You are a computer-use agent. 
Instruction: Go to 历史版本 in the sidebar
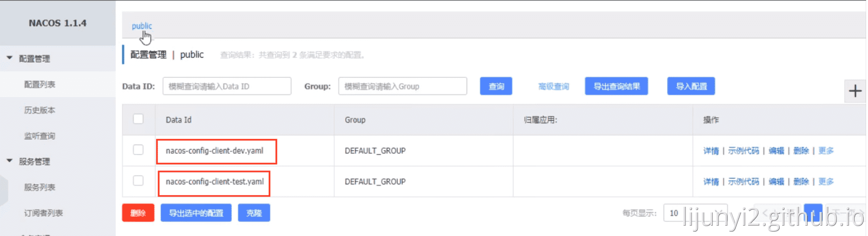(x=40, y=110)
